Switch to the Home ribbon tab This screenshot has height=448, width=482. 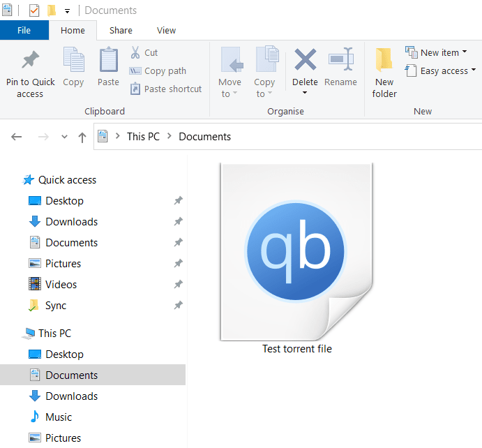coord(73,30)
